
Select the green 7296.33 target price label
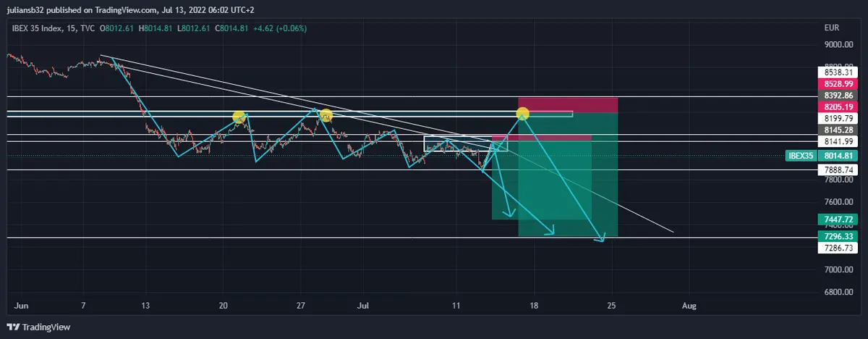pos(837,236)
